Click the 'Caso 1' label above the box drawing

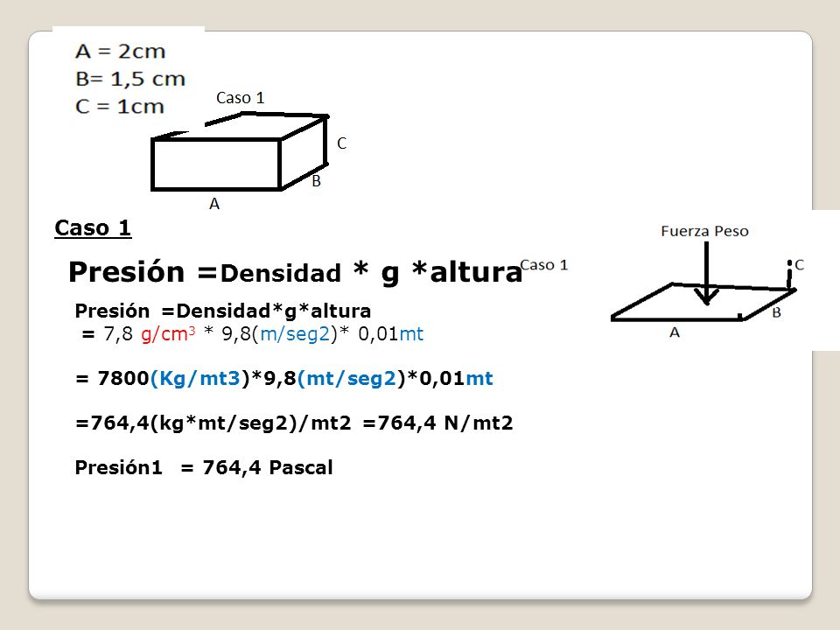(240, 98)
